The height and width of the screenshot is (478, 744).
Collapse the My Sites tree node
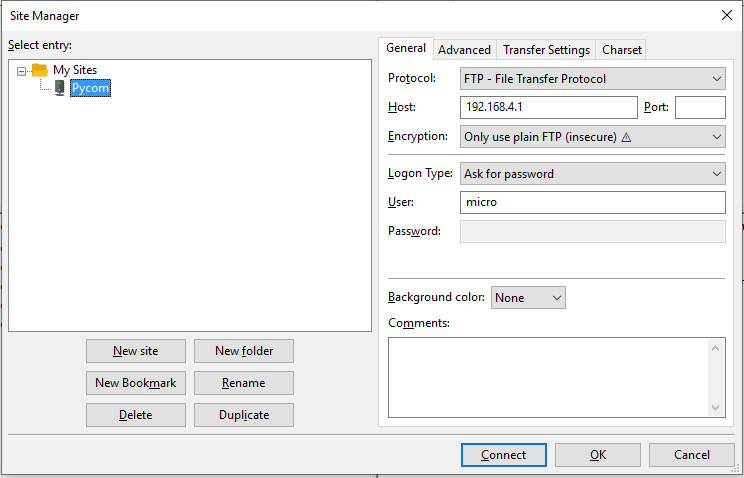pos(22,71)
